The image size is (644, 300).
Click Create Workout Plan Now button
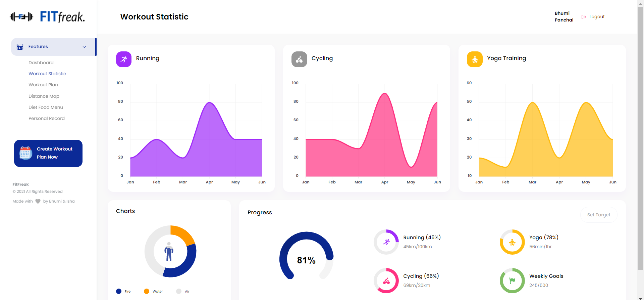click(48, 153)
